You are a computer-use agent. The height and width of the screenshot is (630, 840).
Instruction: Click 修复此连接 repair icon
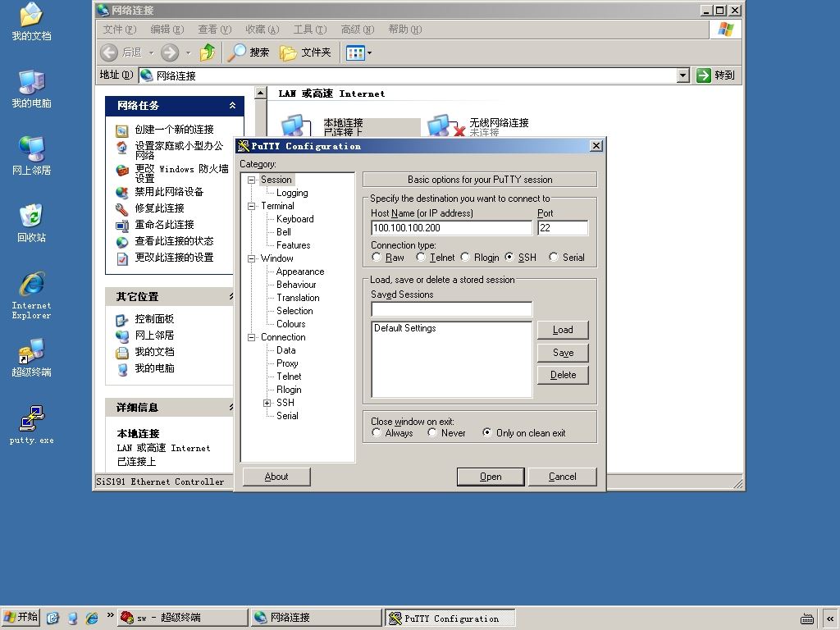click(122, 209)
